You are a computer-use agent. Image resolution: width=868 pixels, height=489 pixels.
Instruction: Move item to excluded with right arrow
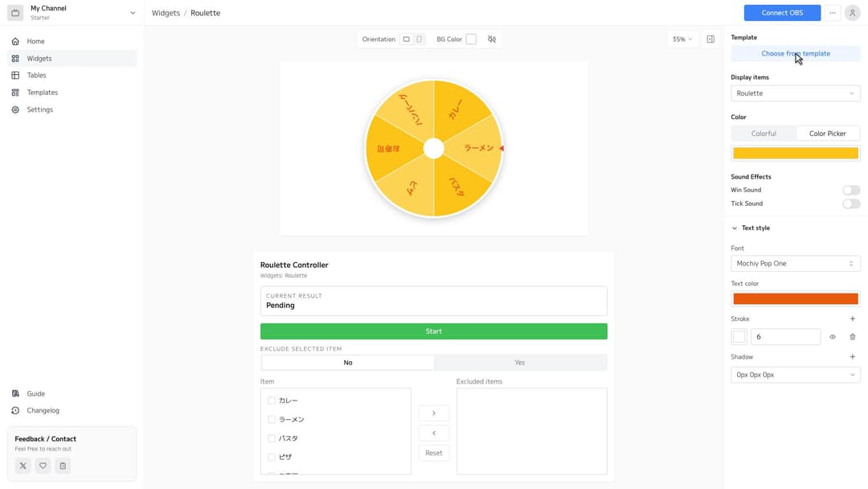point(434,413)
